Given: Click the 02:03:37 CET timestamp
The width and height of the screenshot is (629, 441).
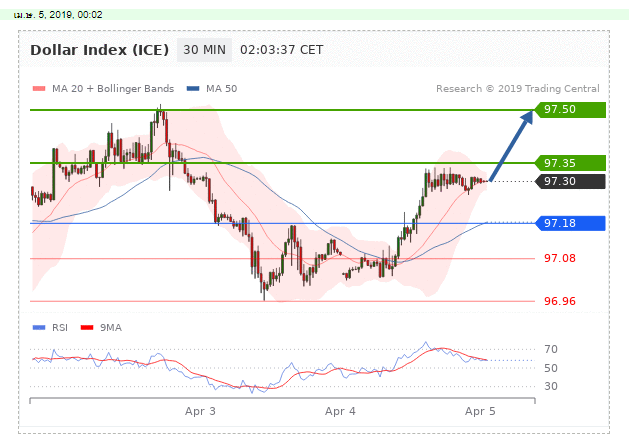Looking at the screenshot, I should click(282, 50).
